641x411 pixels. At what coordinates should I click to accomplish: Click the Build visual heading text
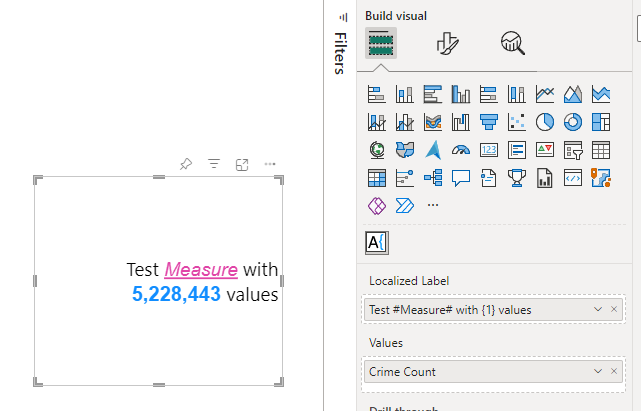[x=396, y=16]
